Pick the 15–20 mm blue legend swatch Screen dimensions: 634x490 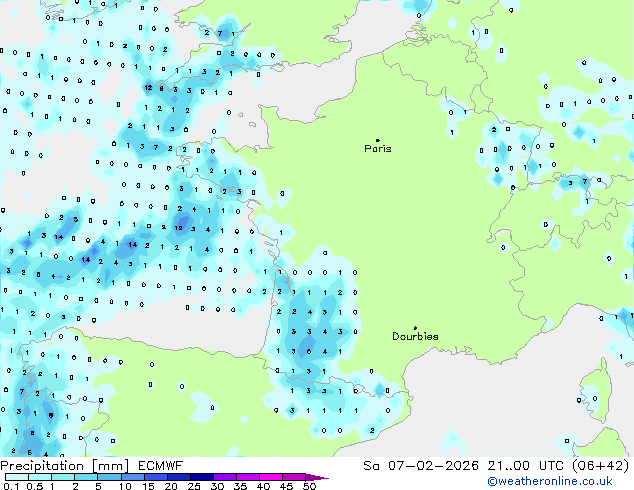point(156,477)
